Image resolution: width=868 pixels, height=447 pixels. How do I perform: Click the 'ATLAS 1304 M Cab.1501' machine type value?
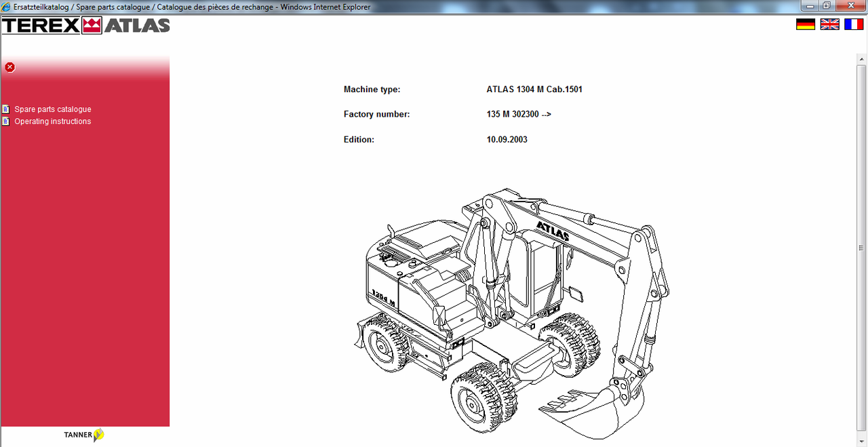tap(534, 90)
